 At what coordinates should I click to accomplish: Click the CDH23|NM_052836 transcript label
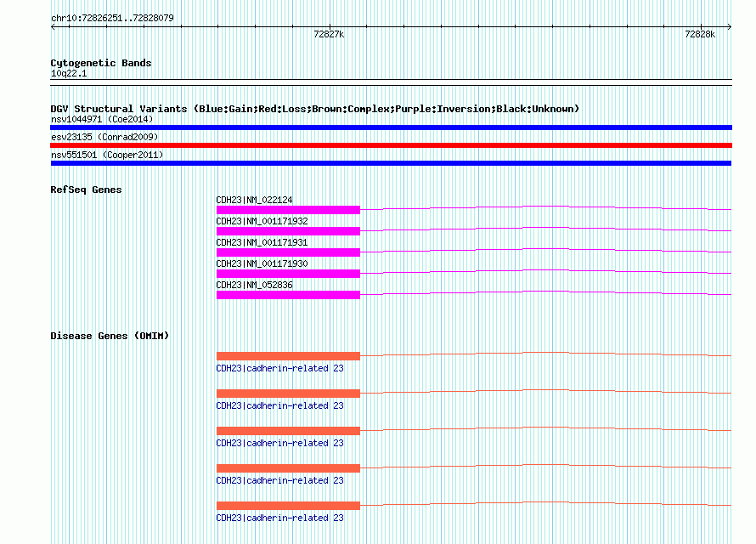(254, 285)
